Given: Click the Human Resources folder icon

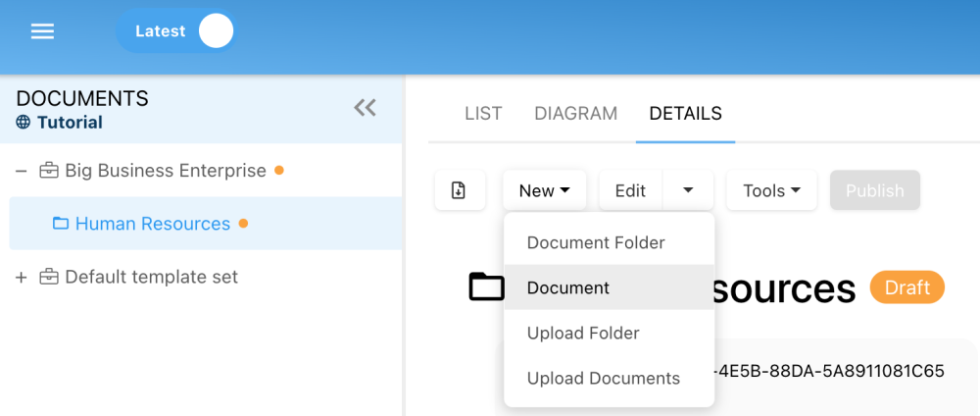Looking at the screenshot, I should pos(61,224).
